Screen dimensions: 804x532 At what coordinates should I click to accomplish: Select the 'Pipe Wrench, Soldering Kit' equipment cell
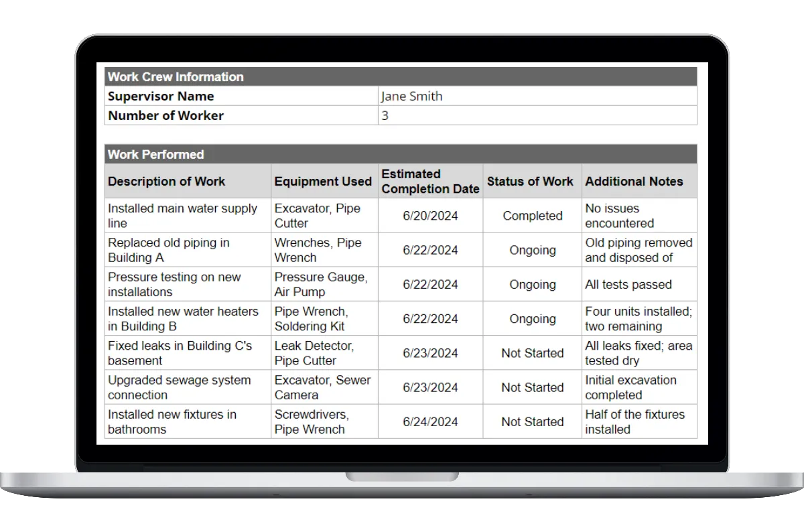(x=311, y=319)
